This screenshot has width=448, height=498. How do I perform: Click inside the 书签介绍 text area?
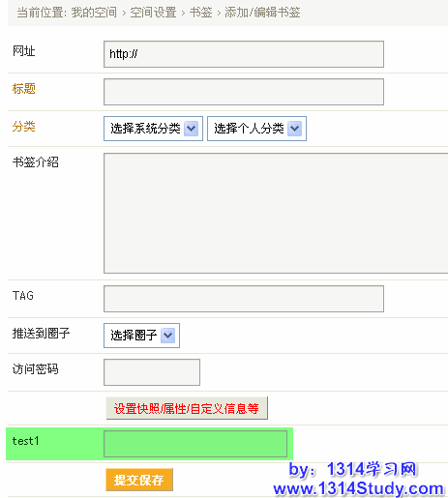click(x=276, y=213)
